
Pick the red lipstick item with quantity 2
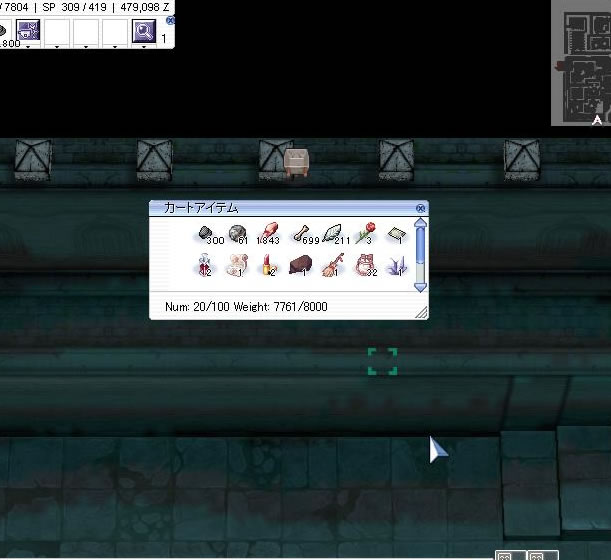pyautogui.click(x=268, y=265)
